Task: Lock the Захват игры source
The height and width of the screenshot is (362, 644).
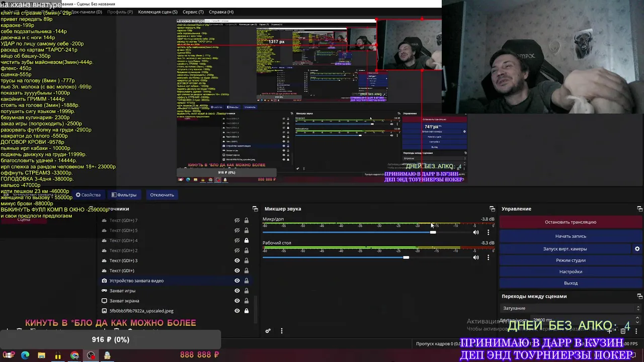Action: click(247, 291)
